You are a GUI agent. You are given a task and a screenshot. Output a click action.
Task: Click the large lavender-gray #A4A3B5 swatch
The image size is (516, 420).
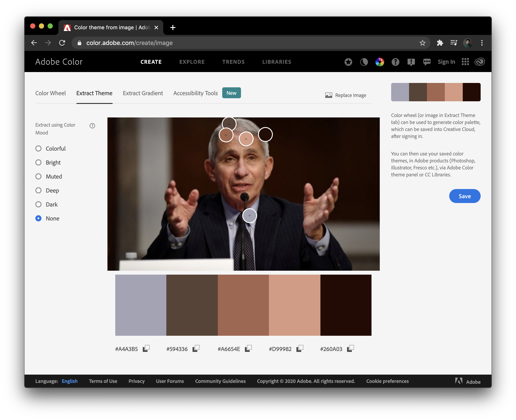141,305
